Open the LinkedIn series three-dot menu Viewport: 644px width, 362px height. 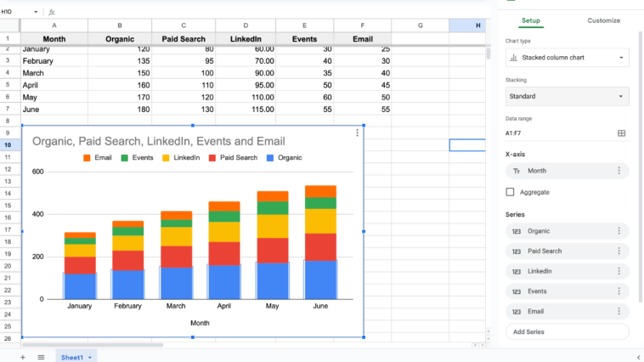pyautogui.click(x=619, y=271)
